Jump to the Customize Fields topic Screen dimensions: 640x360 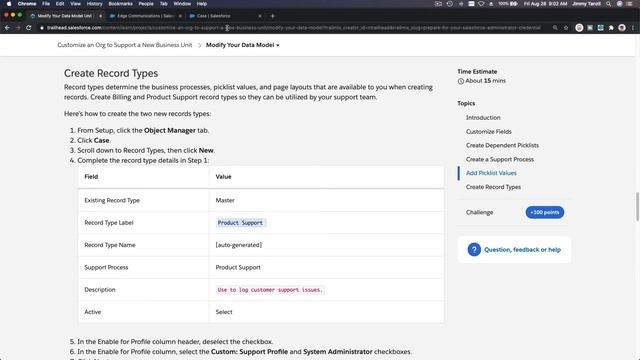[x=489, y=131]
